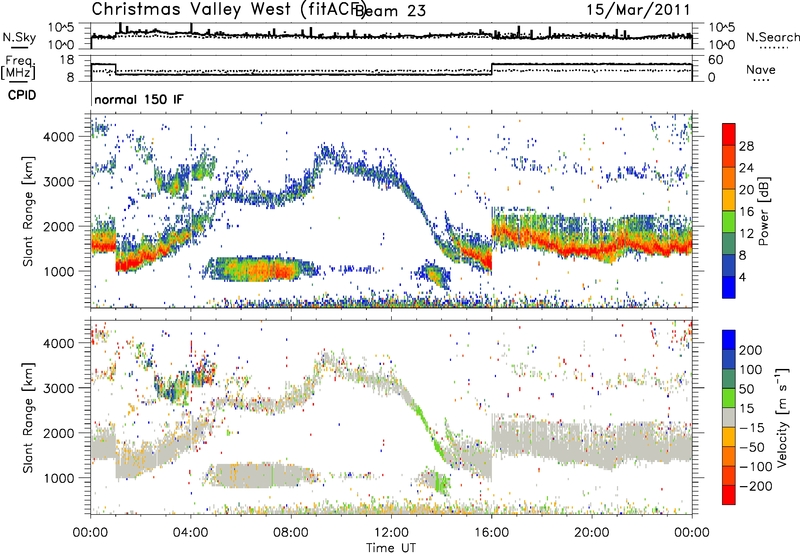Pick the orange swatch between 24 and 20 dB

729,179
